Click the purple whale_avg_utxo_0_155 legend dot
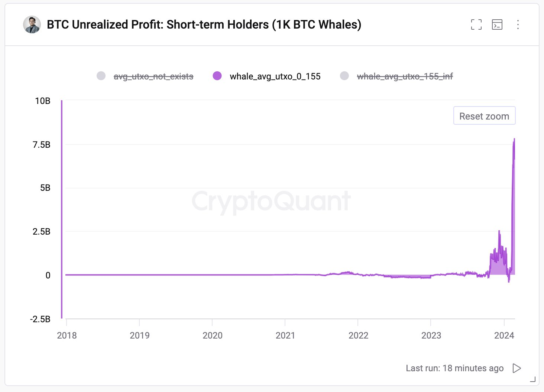Screen dimensions: 544x392 (217, 76)
